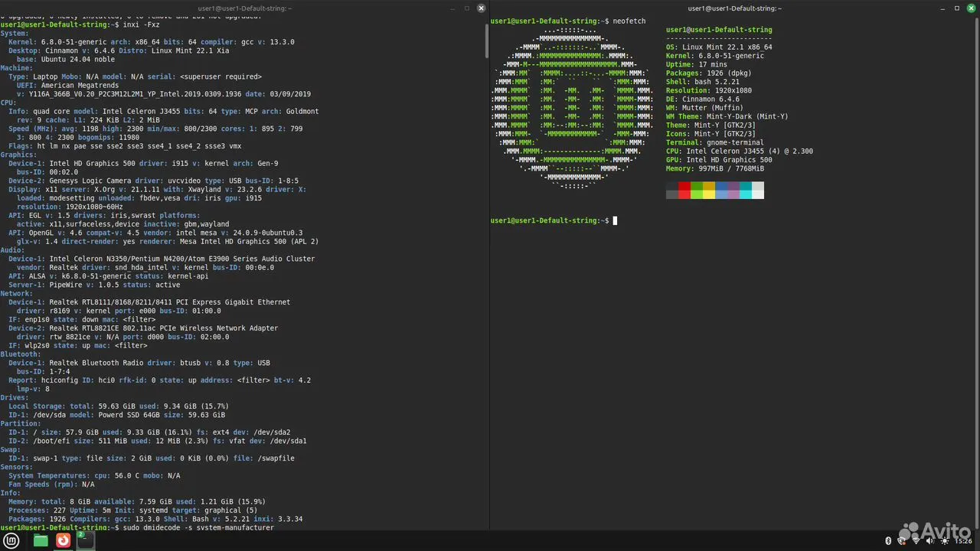Close the left inxi terminal window
This screenshot has width=980, height=551.
(481, 8)
